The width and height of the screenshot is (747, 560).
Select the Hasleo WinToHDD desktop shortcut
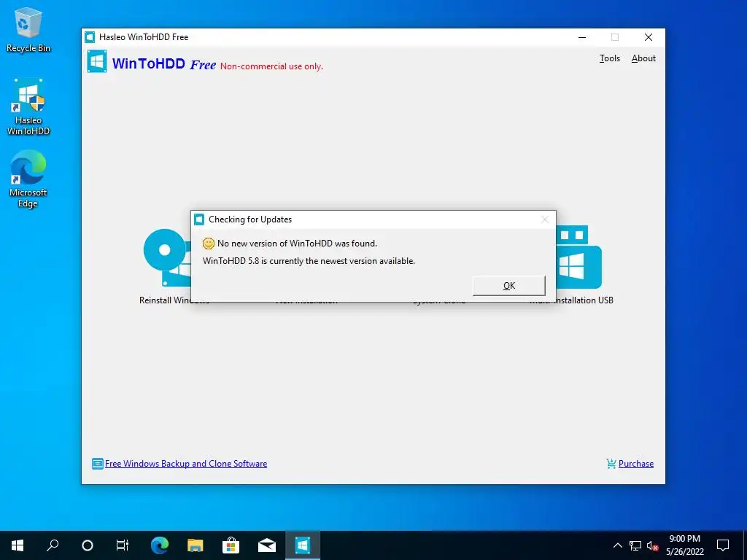coord(28,107)
